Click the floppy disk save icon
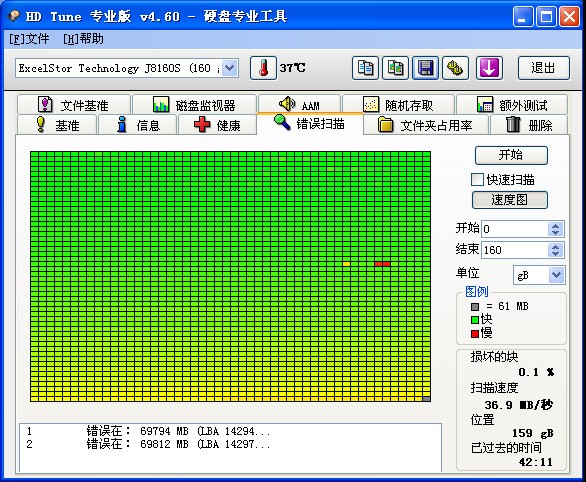 [x=426, y=68]
